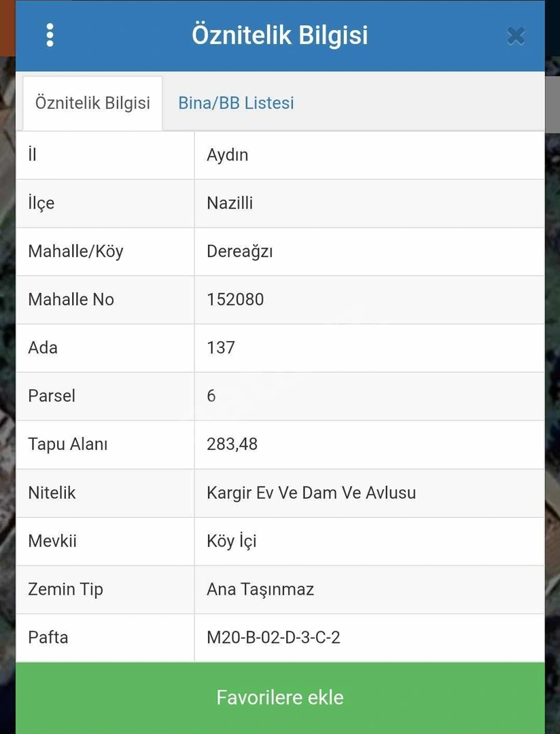Select the Pafta code M20-B-02-D-3-C-2
Screen dimensions: 560x734
pyautogui.click(x=273, y=637)
